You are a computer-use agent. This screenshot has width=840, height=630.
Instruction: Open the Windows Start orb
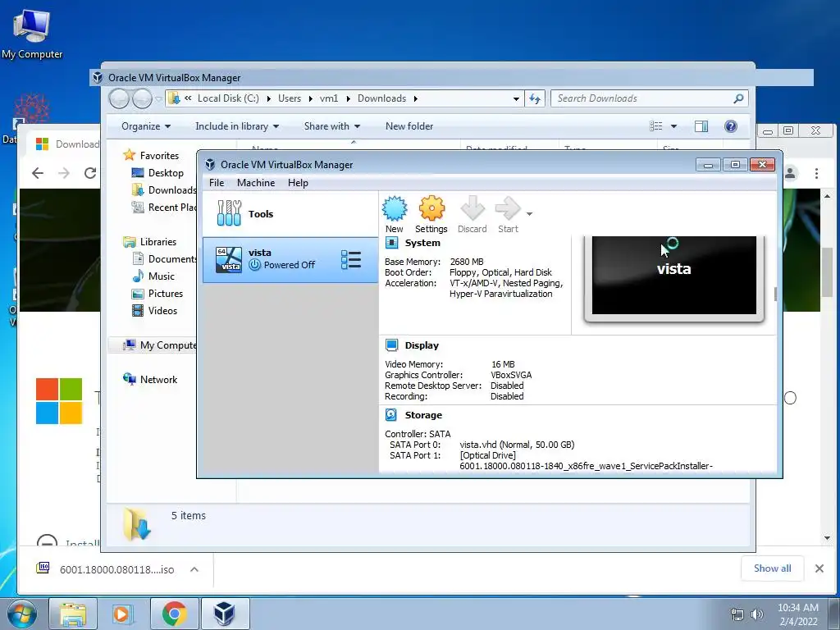(21, 614)
